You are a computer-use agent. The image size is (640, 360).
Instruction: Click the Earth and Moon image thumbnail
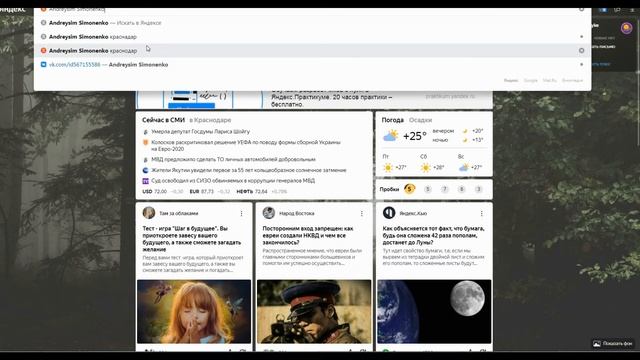(x=434, y=311)
